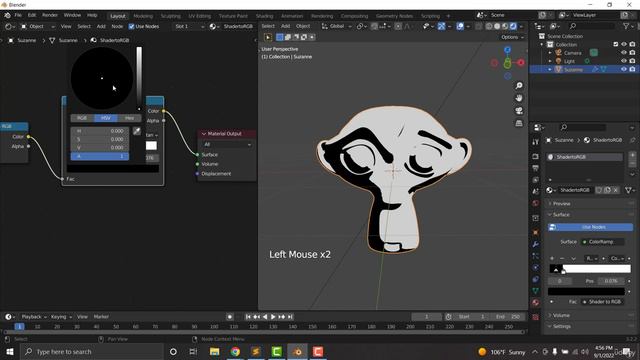Open the node editor Add menu
Screen dimensions: 640x360
(x=101, y=27)
